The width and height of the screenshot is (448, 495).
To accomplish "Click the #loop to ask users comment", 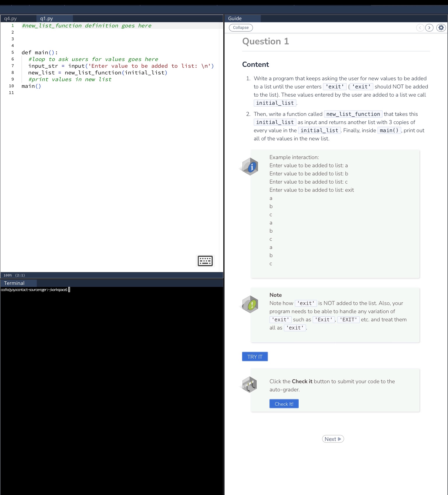I will click(93, 59).
